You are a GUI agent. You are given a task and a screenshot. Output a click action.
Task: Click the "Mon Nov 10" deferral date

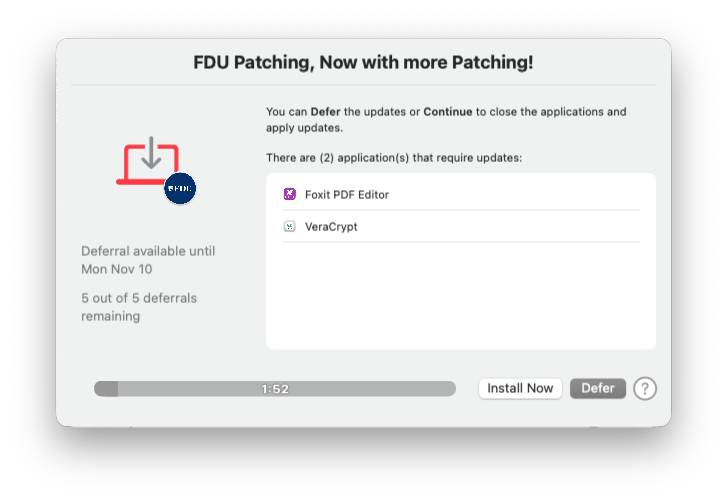(x=117, y=269)
